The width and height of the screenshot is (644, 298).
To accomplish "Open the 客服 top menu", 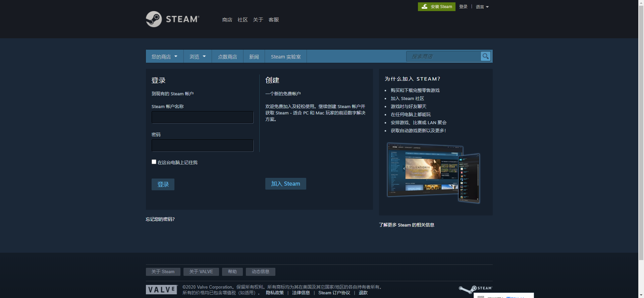I will click(274, 20).
